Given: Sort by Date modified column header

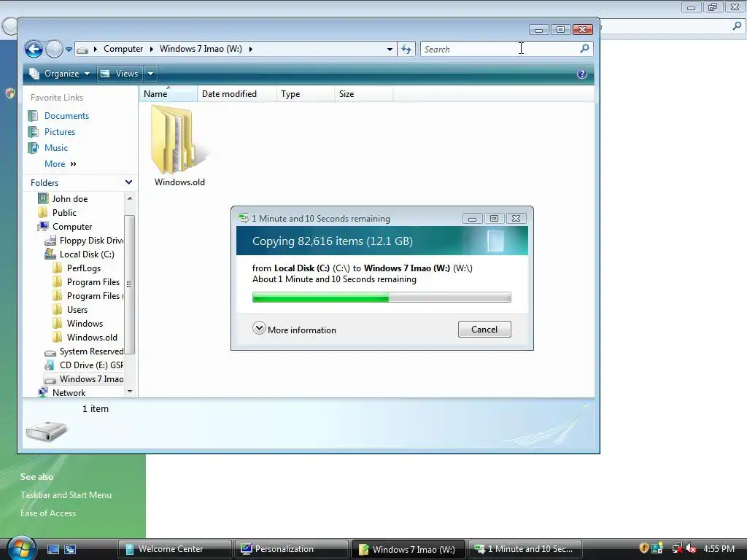Looking at the screenshot, I should [237, 94].
